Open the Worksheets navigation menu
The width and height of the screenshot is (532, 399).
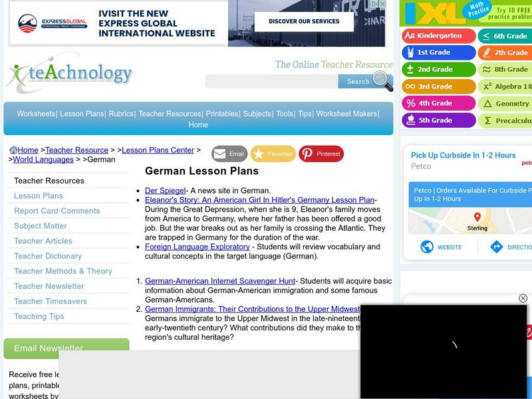[37, 112]
